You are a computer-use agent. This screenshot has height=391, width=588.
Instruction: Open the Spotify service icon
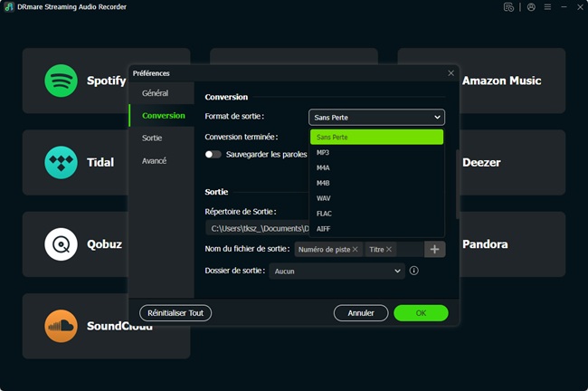pos(61,81)
